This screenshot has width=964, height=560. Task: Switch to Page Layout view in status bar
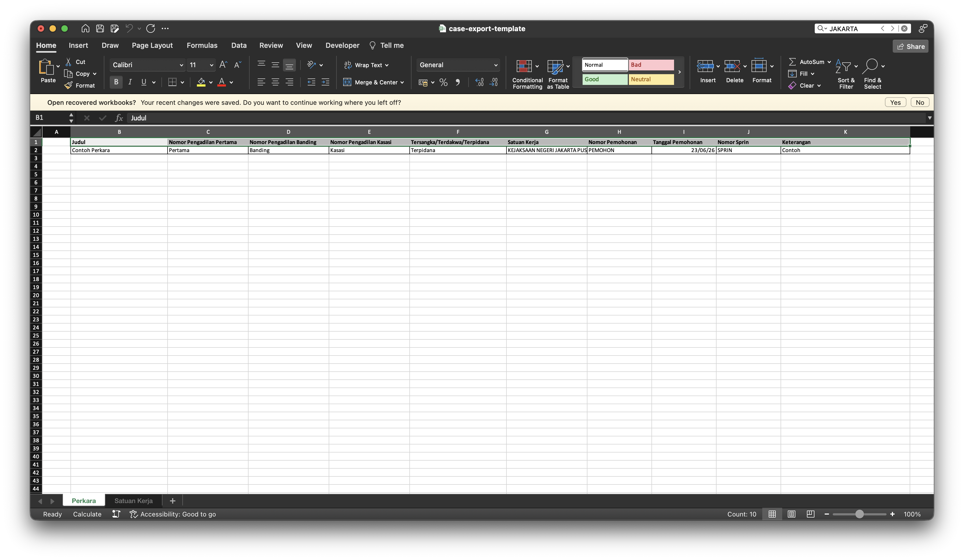[792, 514]
